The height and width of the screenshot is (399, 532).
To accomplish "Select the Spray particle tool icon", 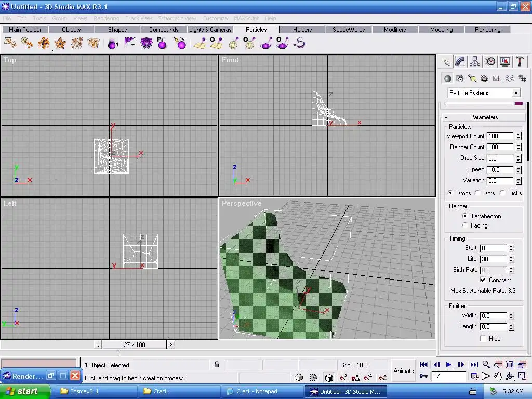I will [10, 43].
